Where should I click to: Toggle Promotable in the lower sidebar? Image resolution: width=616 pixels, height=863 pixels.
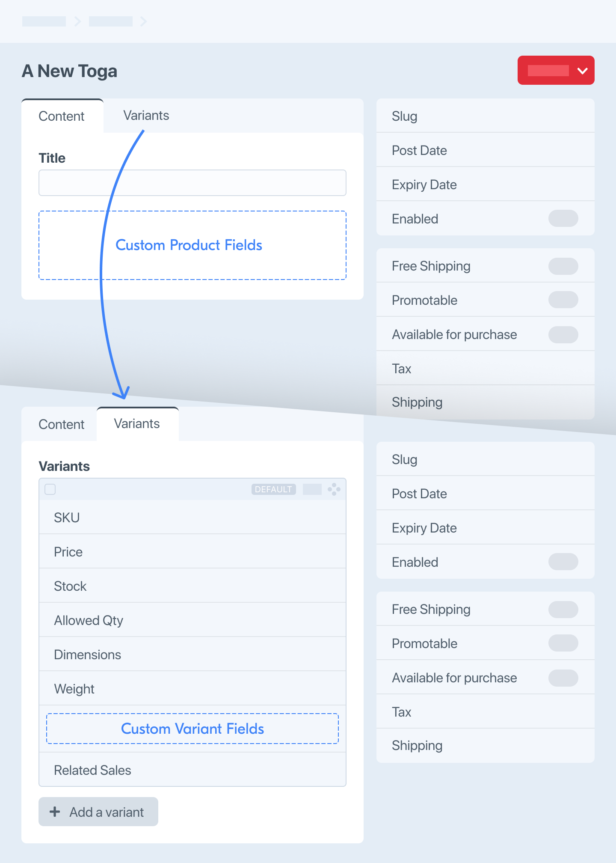tap(563, 643)
